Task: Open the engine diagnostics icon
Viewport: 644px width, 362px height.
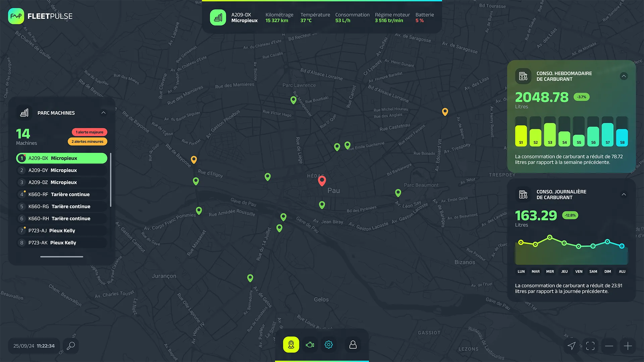Action: tap(310, 345)
